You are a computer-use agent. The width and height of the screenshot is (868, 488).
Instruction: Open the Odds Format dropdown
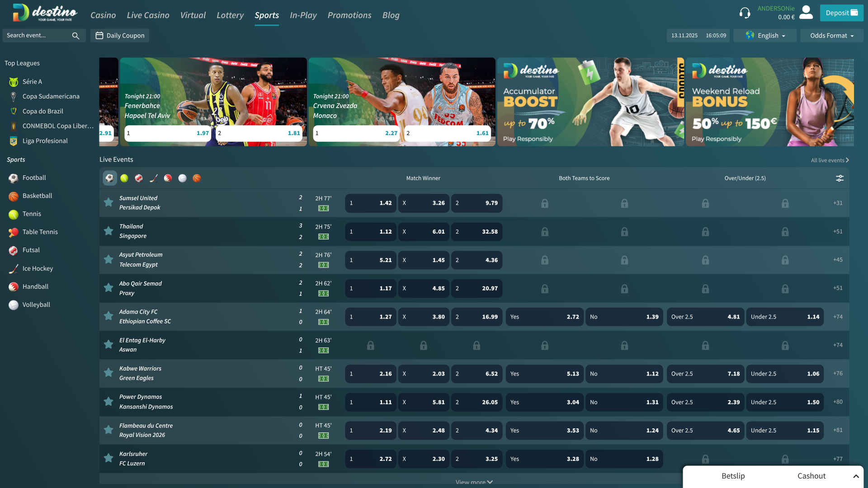[831, 35]
